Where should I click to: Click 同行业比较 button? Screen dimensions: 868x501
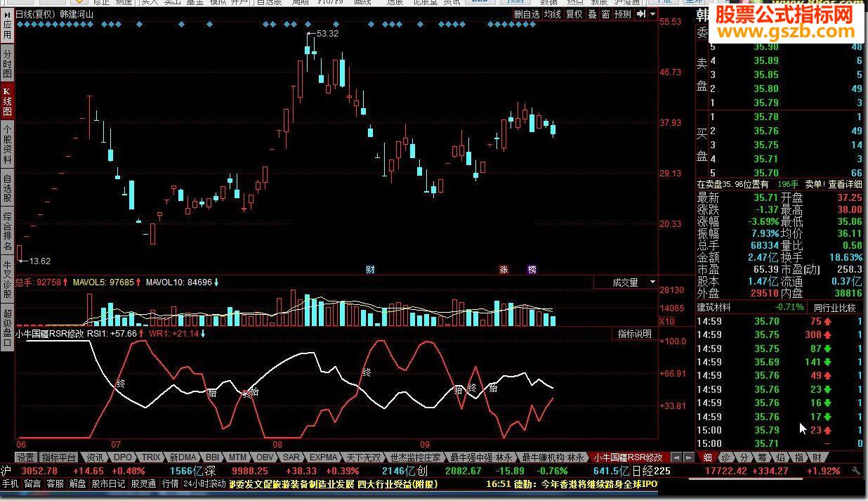pyautogui.click(x=834, y=307)
